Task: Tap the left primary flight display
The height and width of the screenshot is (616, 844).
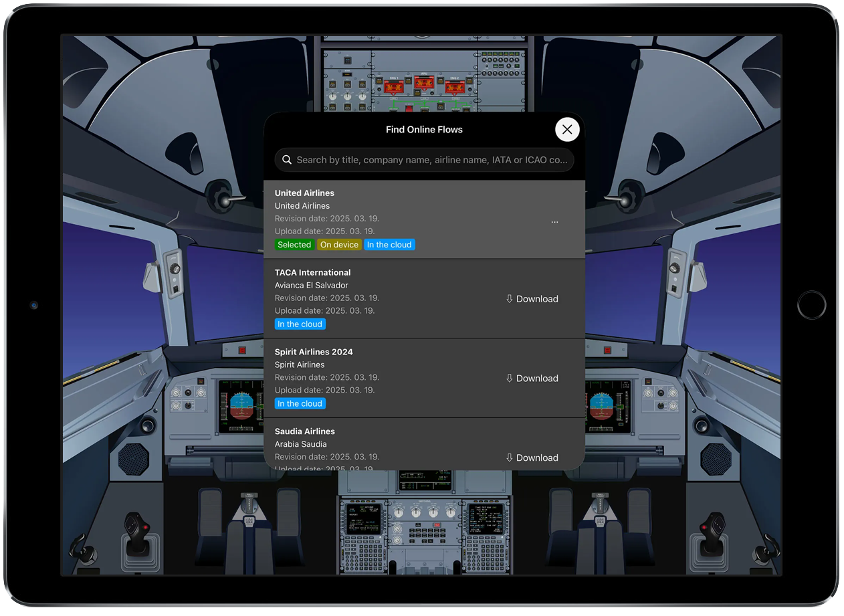Action: 241,406
